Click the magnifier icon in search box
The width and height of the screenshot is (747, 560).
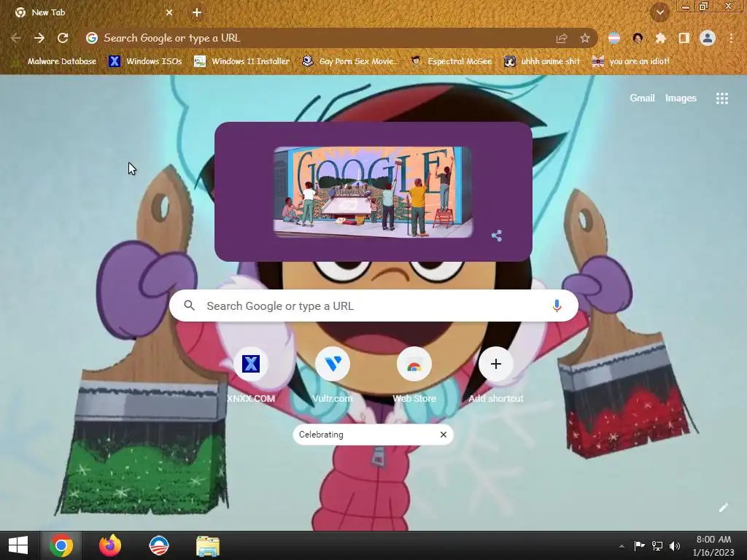point(189,306)
